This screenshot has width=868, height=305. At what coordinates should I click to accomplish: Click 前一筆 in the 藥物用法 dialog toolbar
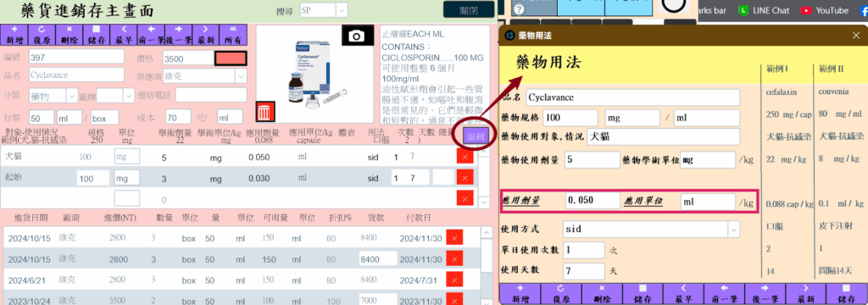coord(724,293)
